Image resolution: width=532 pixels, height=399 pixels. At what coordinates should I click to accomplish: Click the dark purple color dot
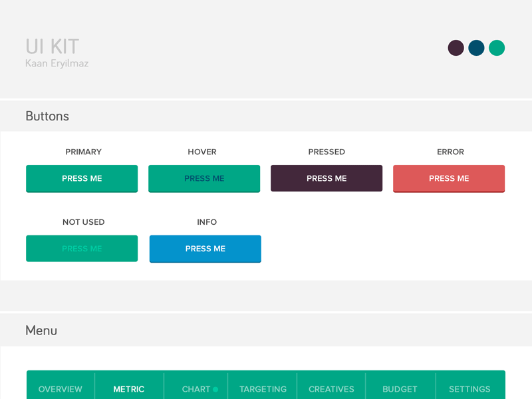[x=456, y=48]
